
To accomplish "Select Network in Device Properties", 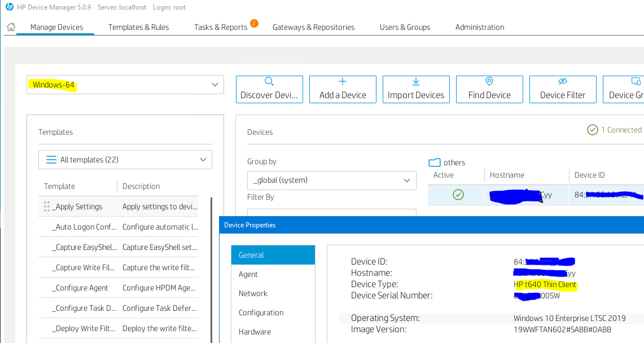I will (x=273, y=293).
